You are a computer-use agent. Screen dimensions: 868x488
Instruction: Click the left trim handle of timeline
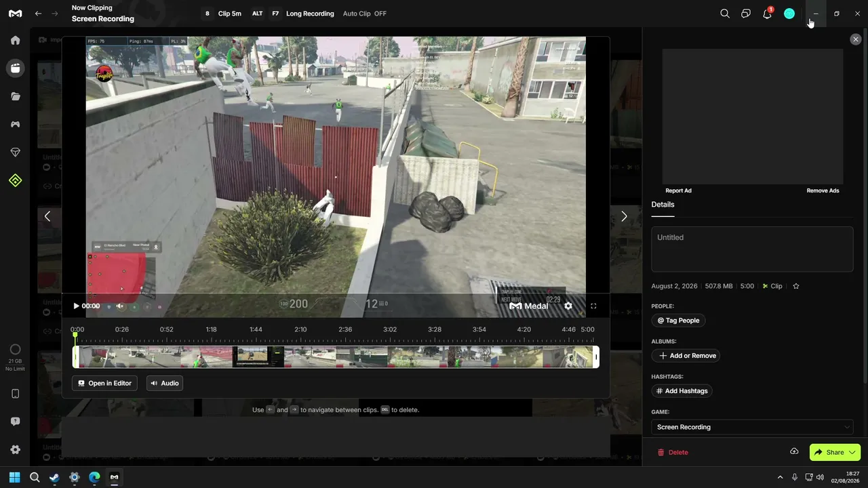(76, 357)
